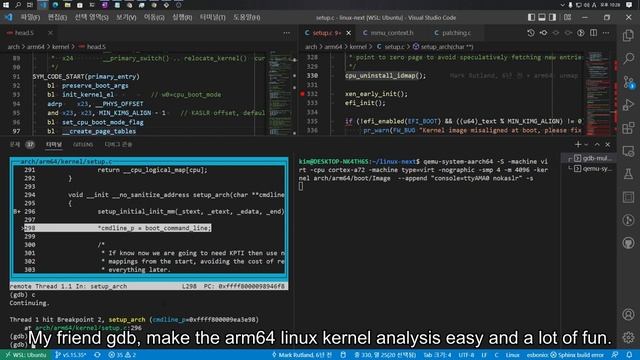Image resolution: width=640 pixels, height=360 pixels.
Task: Open the Go (이동) menu
Action: pyautogui.click(x=154, y=18)
